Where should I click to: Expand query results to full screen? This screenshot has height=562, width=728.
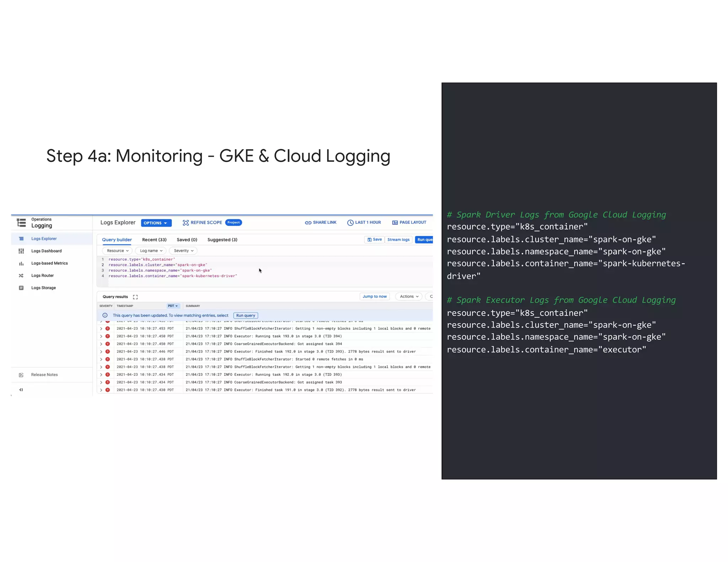pyautogui.click(x=135, y=297)
